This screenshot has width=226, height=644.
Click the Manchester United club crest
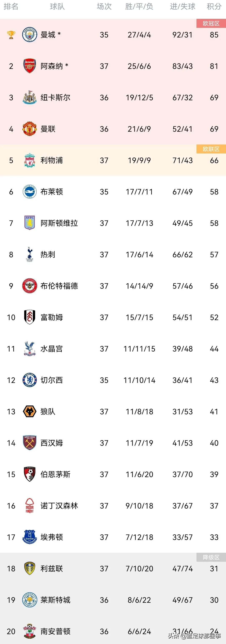point(30,129)
